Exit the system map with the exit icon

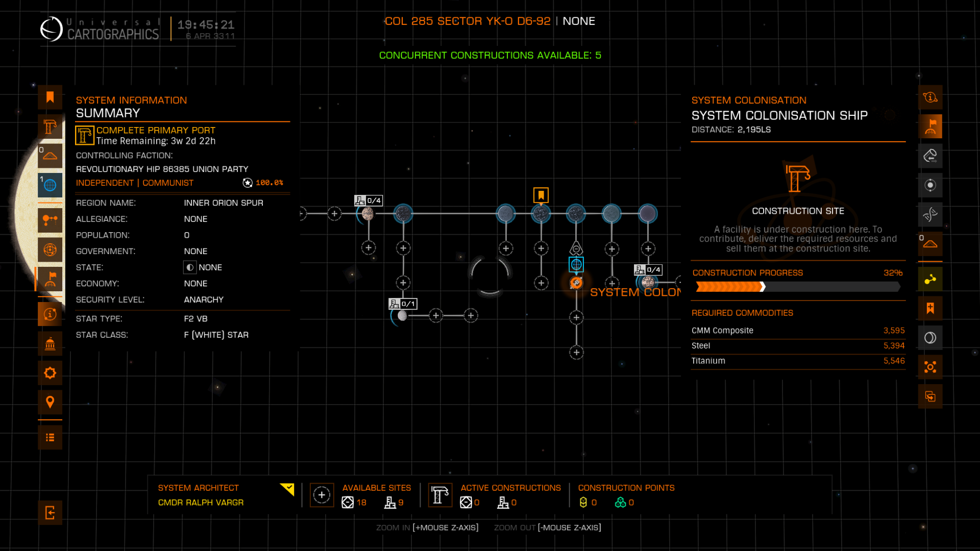pos(50,513)
